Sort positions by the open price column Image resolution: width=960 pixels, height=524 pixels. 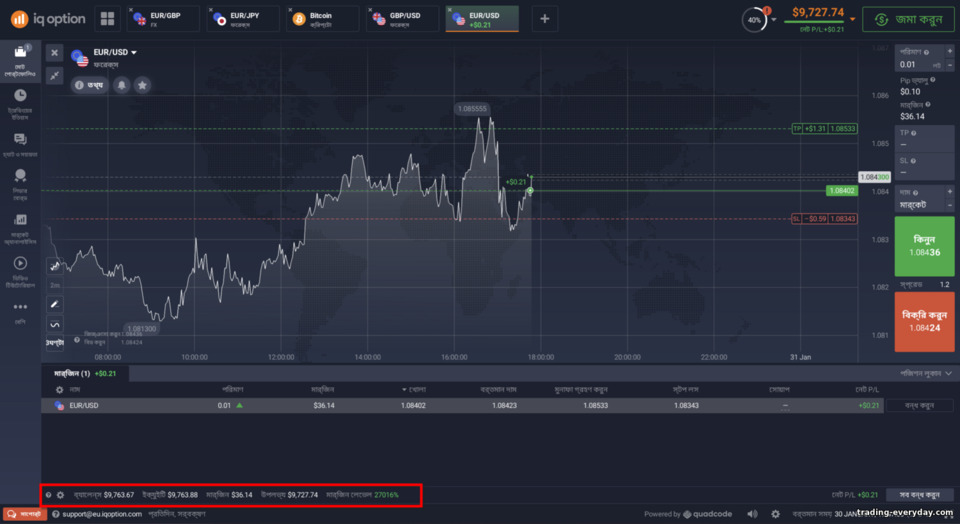pos(414,390)
